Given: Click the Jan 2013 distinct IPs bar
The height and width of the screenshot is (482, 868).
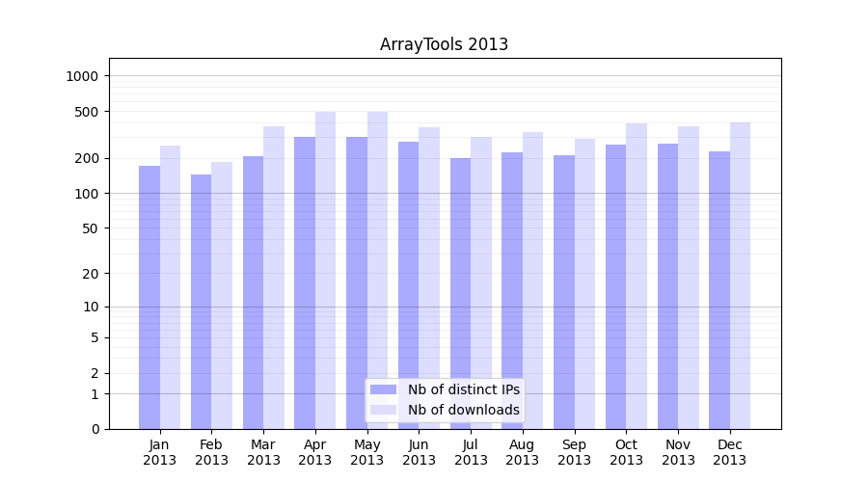Looking at the screenshot, I should (x=149, y=297).
